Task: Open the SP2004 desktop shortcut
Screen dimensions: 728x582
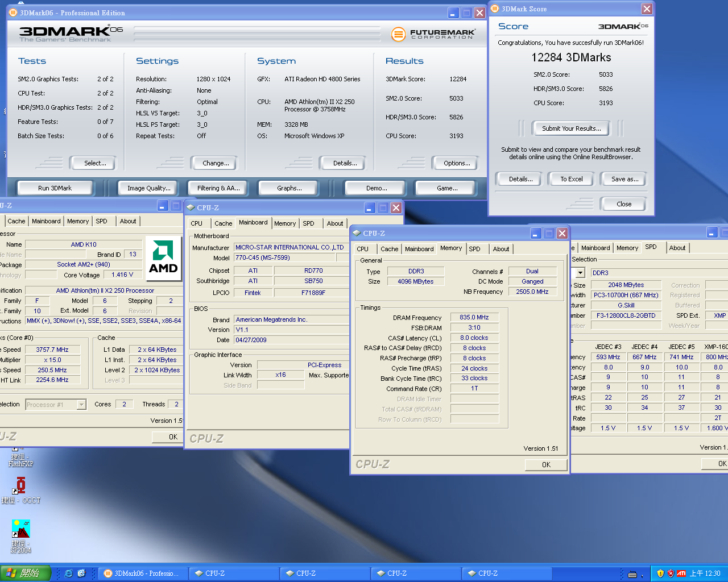Action: point(21,535)
